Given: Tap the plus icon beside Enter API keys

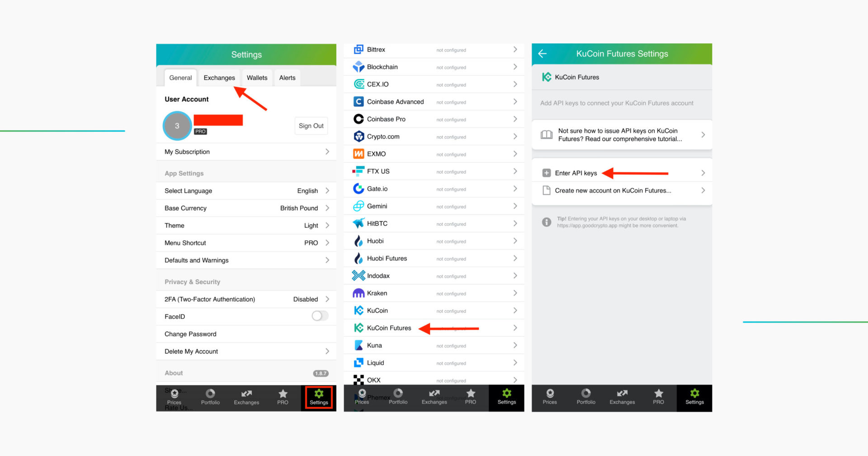Looking at the screenshot, I should tap(547, 173).
